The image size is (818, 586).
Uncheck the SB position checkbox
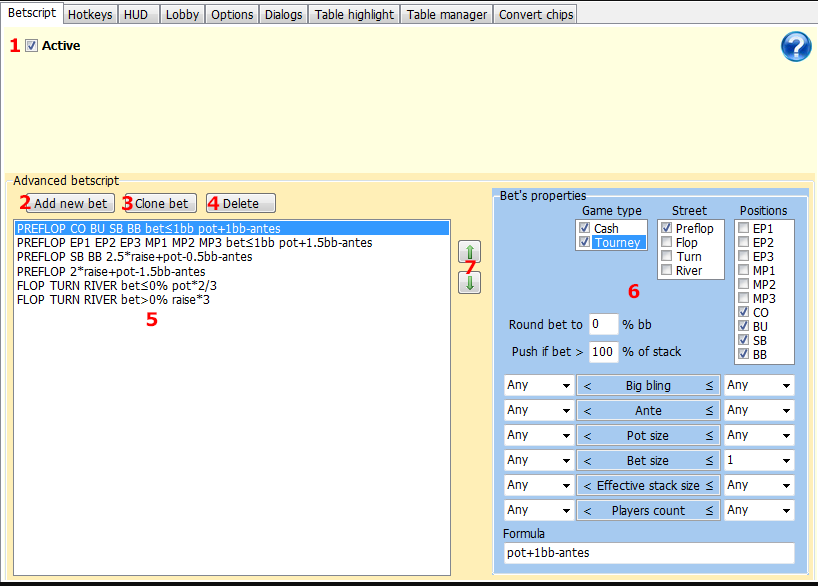[744, 340]
